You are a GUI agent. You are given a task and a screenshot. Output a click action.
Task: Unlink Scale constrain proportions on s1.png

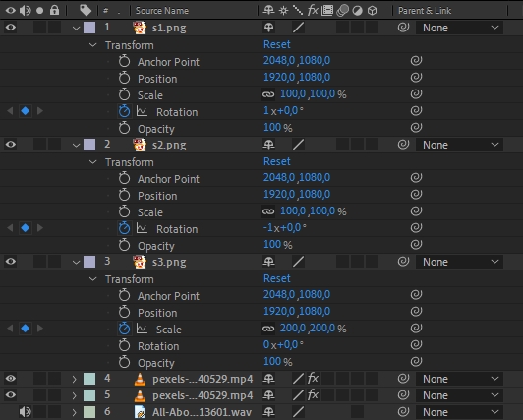tap(268, 94)
